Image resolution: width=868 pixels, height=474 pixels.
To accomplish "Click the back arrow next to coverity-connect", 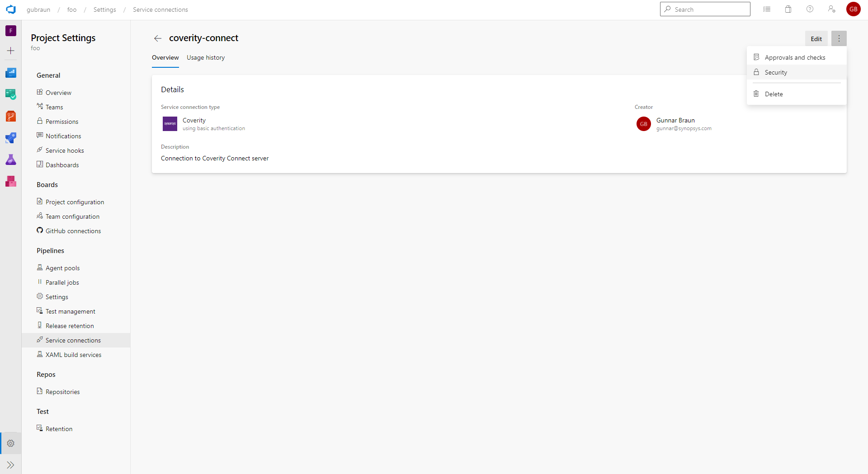I will 158,38.
